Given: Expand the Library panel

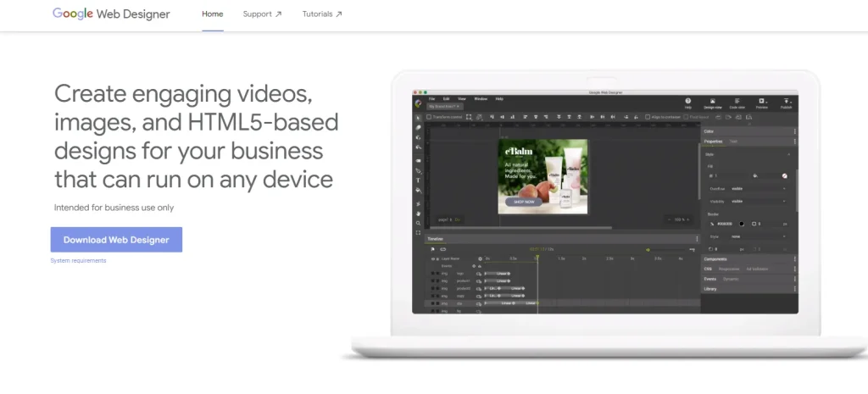Looking at the screenshot, I should click(749, 289).
